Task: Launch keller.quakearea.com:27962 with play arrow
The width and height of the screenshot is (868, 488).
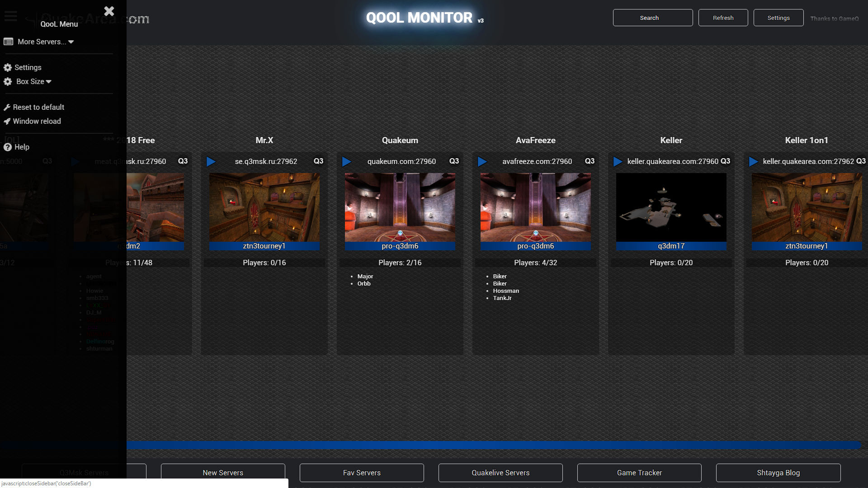Action: [x=753, y=161]
